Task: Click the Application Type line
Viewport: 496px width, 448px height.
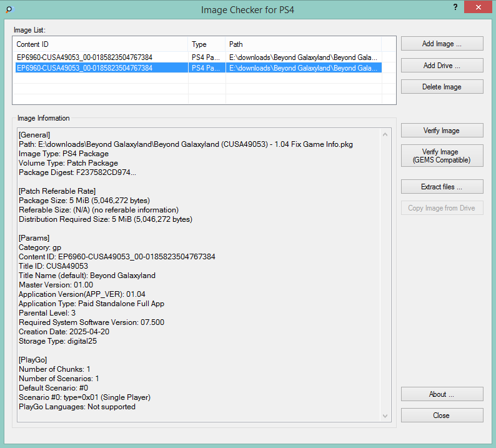Action: pos(91,304)
